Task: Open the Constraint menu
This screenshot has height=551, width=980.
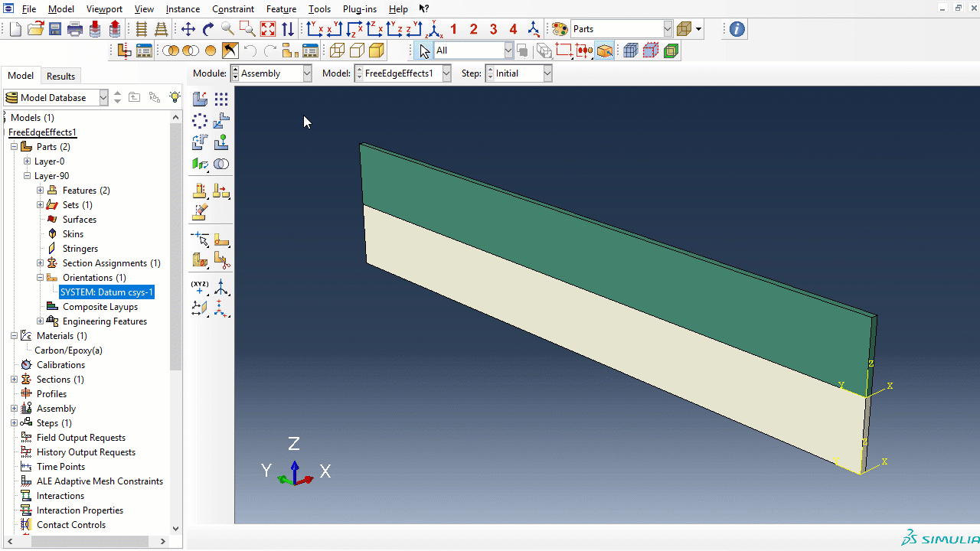Action: pyautogui.click(x=234, y=9)
